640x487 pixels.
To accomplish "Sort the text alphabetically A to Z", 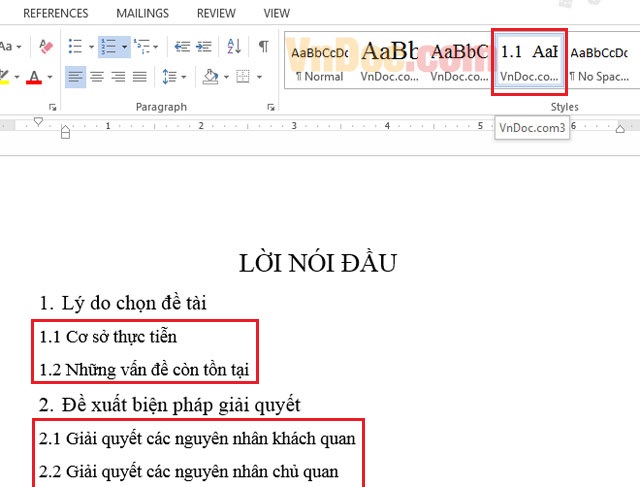I will 235,47.
